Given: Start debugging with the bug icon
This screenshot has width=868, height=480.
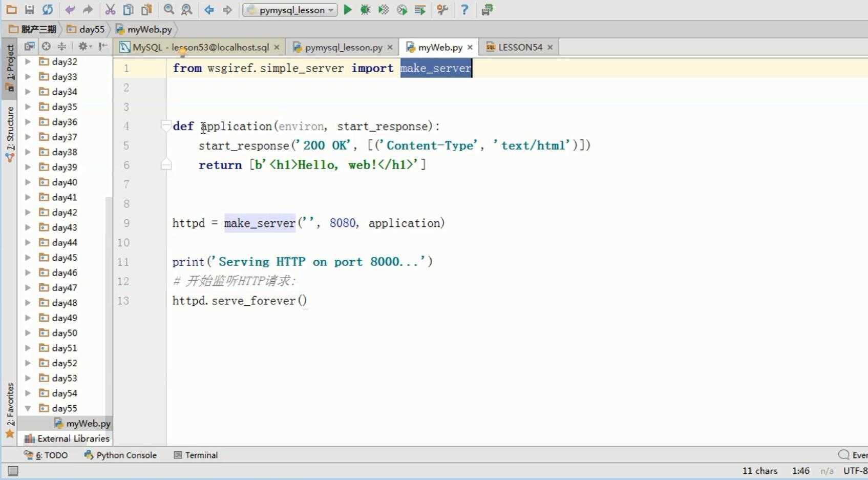Looking at the screenshot, I should [x=365, y=10].
